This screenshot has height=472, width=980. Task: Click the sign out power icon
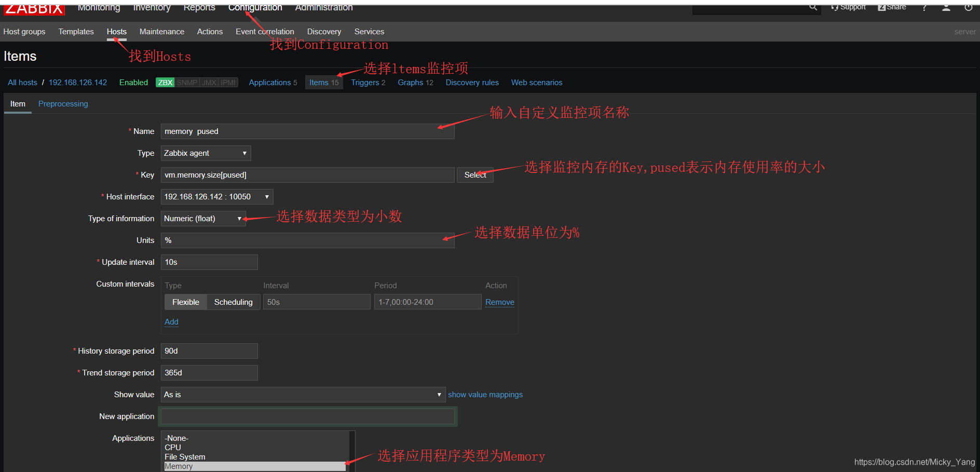tap(968, 8)
